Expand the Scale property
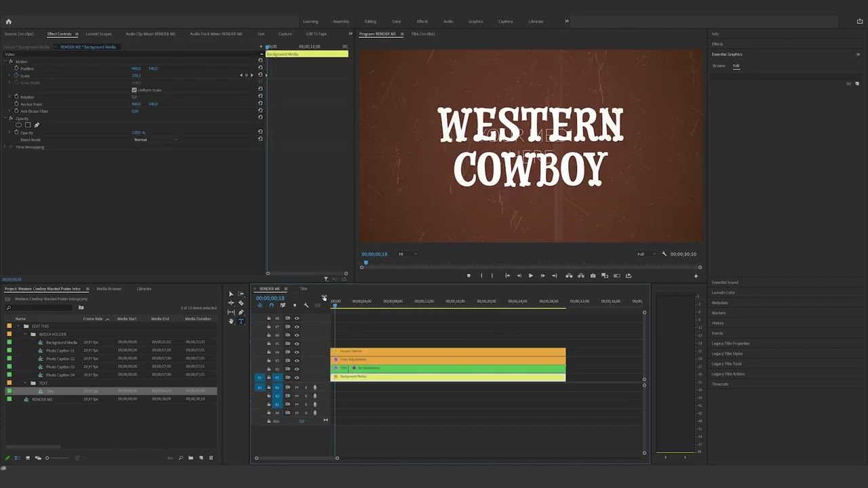Screen dimensions: 868x488 pos(10,76)
